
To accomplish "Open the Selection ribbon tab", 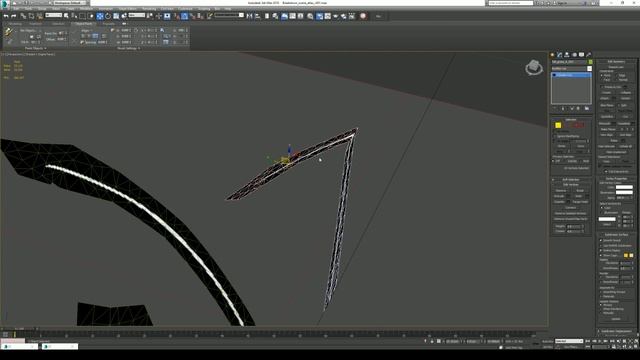I will click(x=58, y=24).
